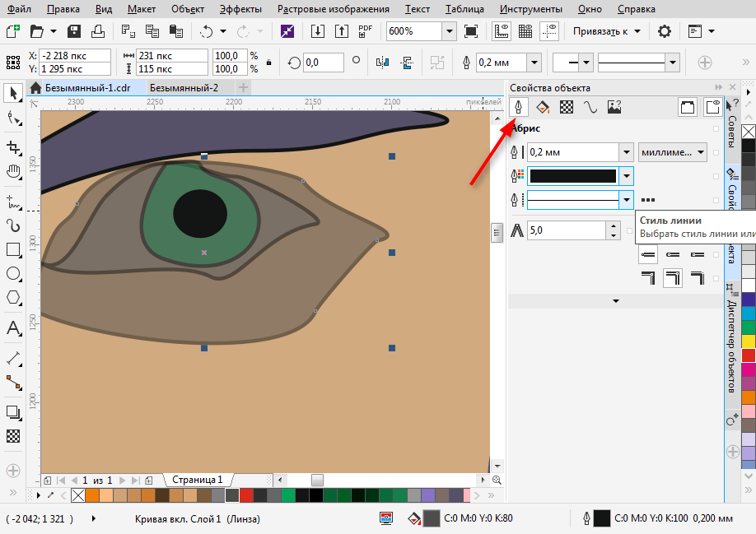Open the Fill tab in object properties

pyautogui.click(x=543, y=107)
